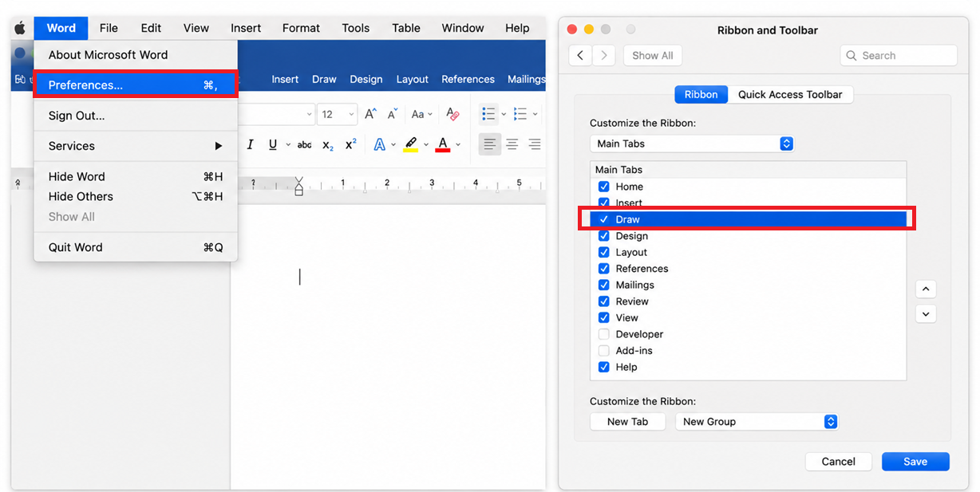980x492 pixels.
Task: Click the first line indent marker on ruler
Action: (299, 181)
